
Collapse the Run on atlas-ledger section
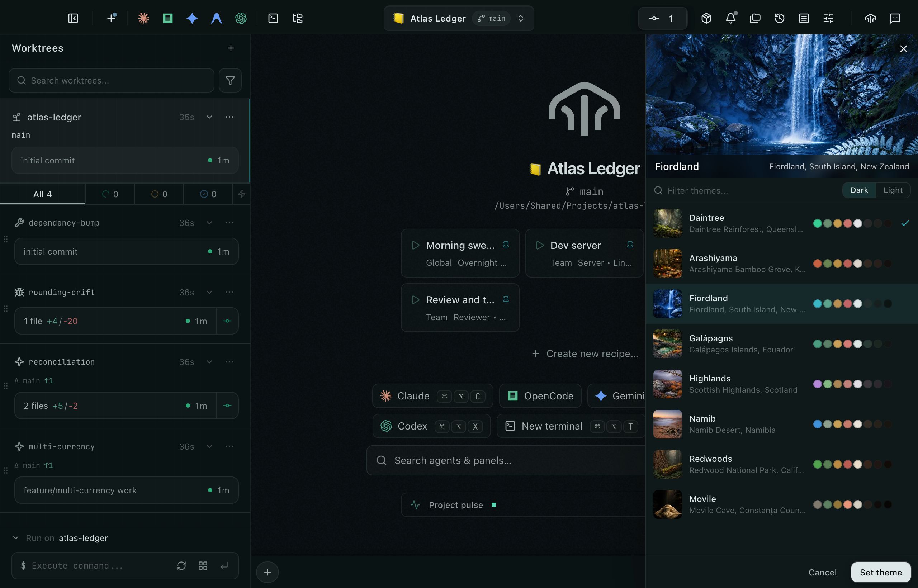16,537
